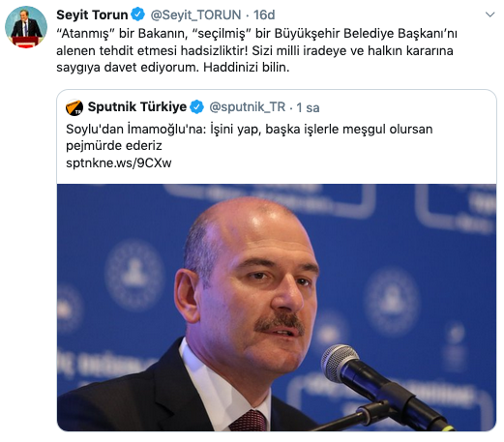Click the "1 sa" quoted tweet timestamp
504x442 pixels.
pos(308,107)
